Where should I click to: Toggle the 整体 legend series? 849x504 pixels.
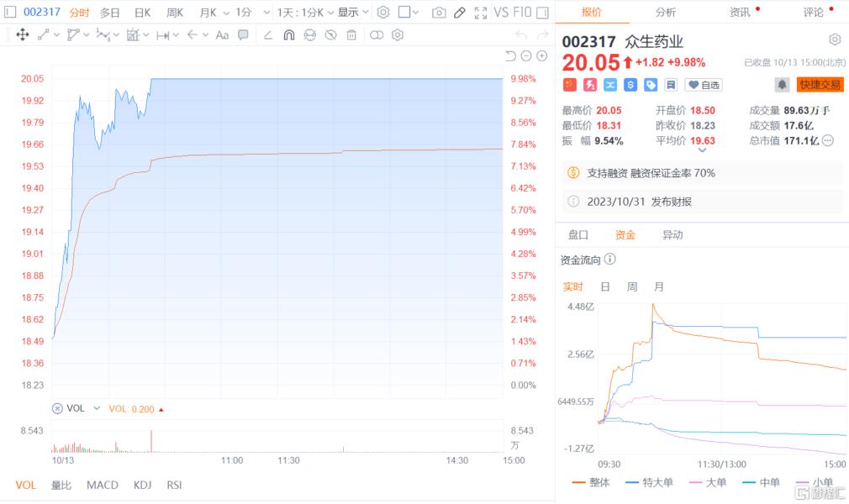[591, 482]
